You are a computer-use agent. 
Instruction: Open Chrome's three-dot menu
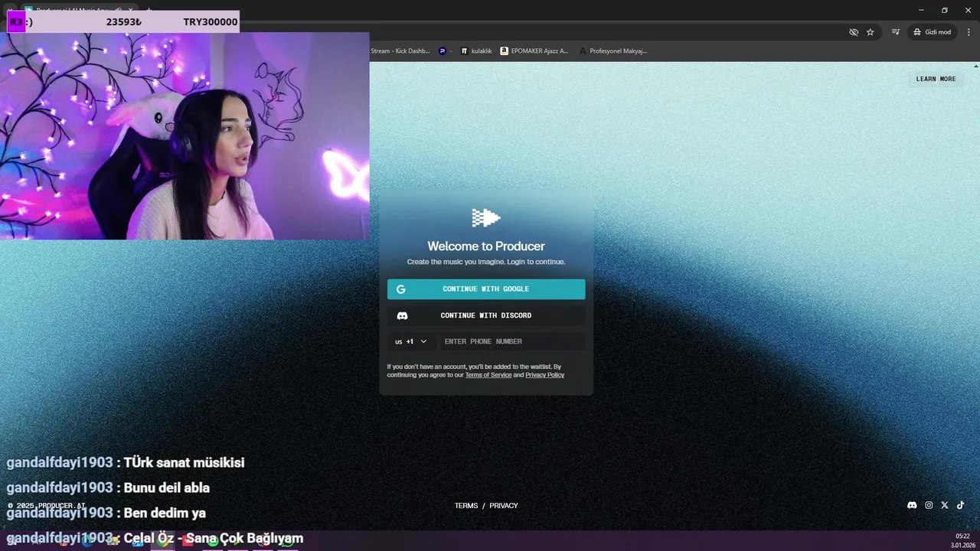click(x=969, y=32)
